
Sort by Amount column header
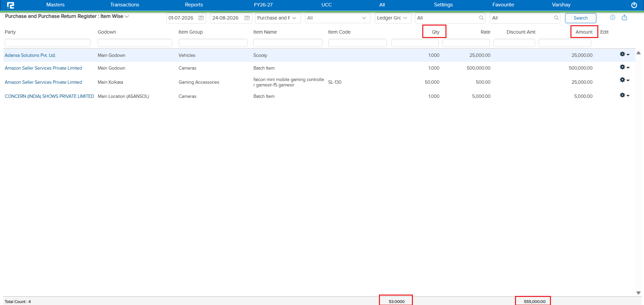584,32
